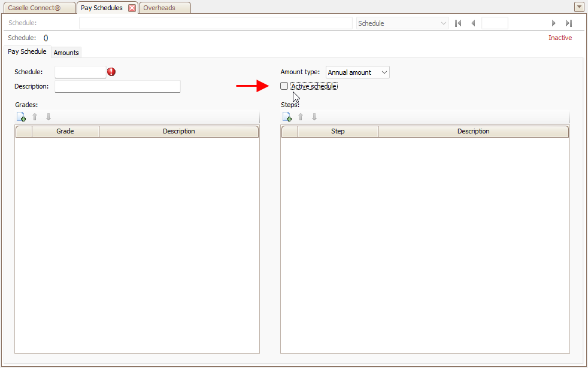This screenshot has height=368, width=588.
Task: Enable the Active schedule checkbox
Action: pos(284,86)
